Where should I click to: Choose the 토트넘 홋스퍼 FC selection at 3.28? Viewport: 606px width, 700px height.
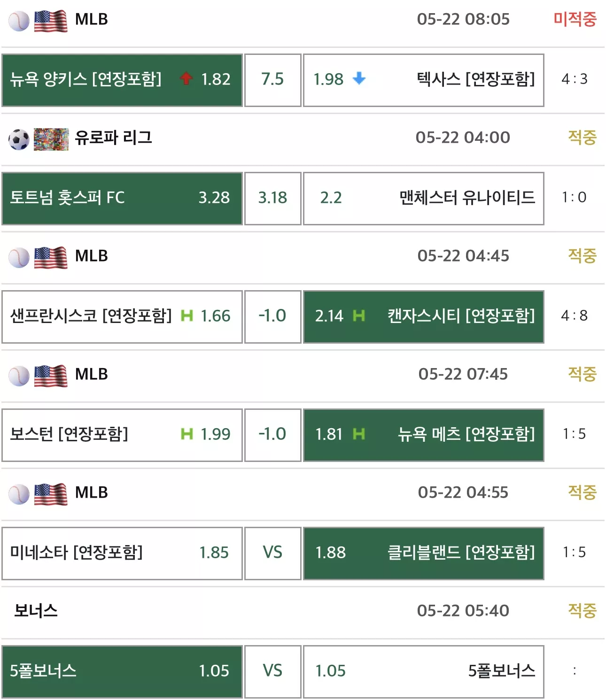pyautogui.click(x=122, y=199)
